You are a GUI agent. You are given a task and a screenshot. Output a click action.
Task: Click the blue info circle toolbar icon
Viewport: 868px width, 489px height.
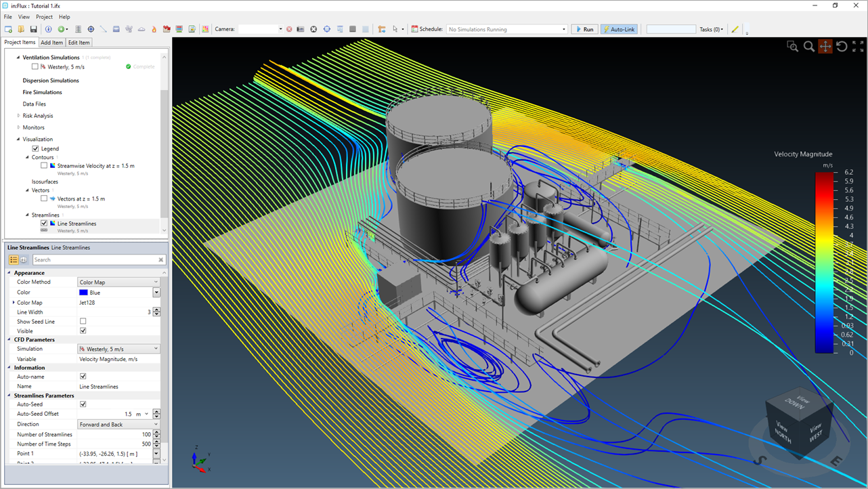48,29
